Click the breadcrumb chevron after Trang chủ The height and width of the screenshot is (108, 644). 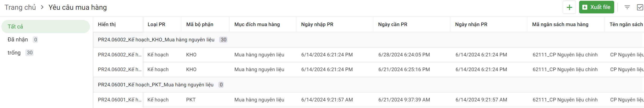[x=42, y=7]
